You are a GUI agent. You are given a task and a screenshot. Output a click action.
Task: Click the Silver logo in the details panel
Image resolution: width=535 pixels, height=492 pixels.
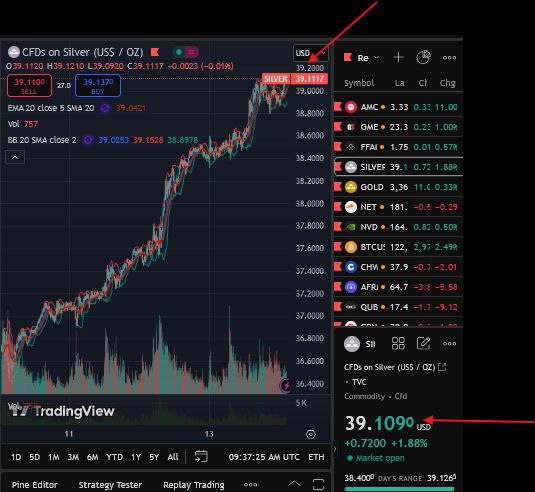pos(352,344)
